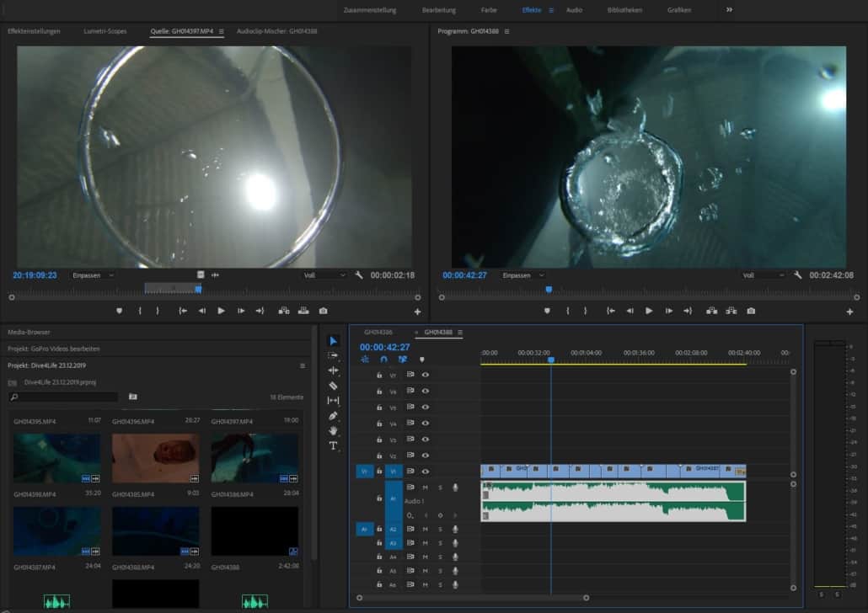Click Extract button in Program monitor
This screenshot has height=613, width=868.
click(x=731, y=311)
